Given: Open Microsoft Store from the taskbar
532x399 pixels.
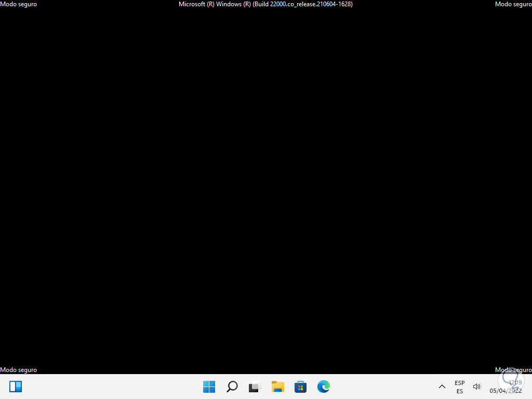Looking at the screenshot, I should (x=301, y=387).
